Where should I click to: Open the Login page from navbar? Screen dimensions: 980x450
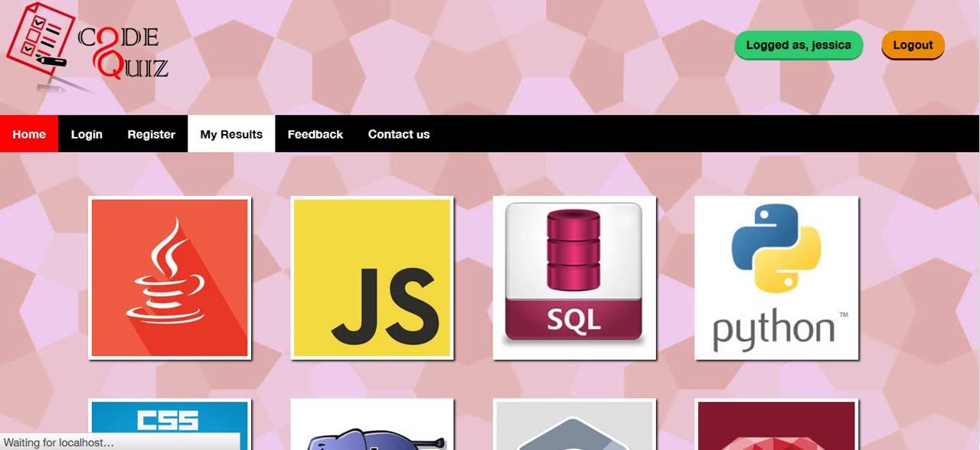coord(87,134)
